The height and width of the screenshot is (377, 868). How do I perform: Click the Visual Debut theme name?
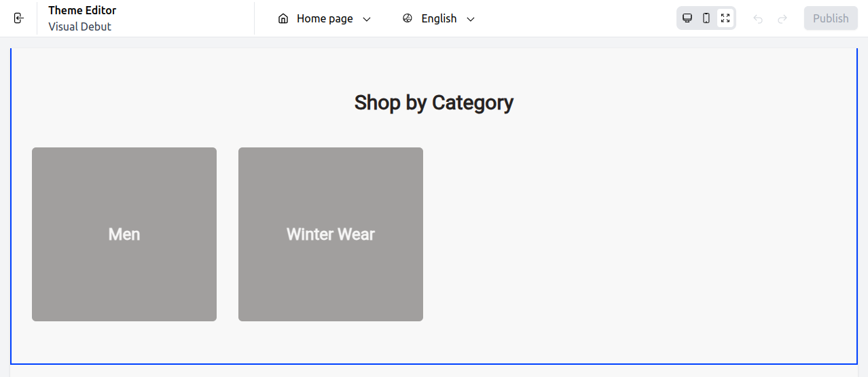[x=79, y=26]
